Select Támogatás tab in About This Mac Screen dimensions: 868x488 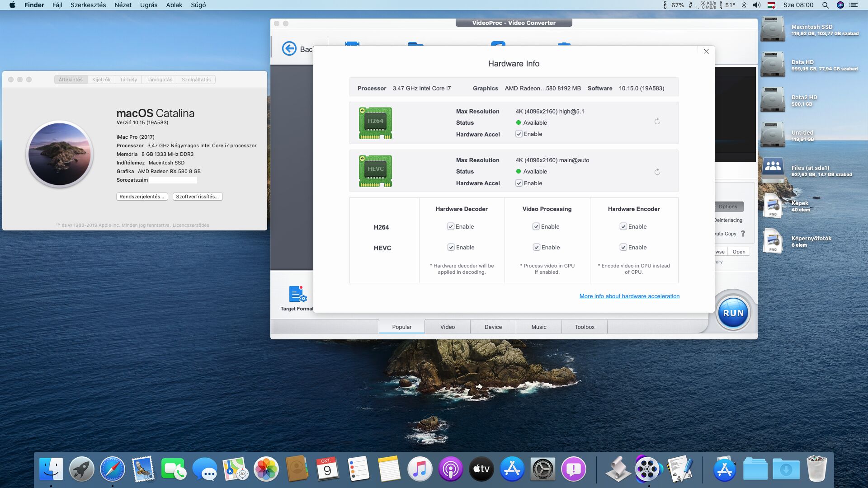pyautogui.click(x=159, y=80)
